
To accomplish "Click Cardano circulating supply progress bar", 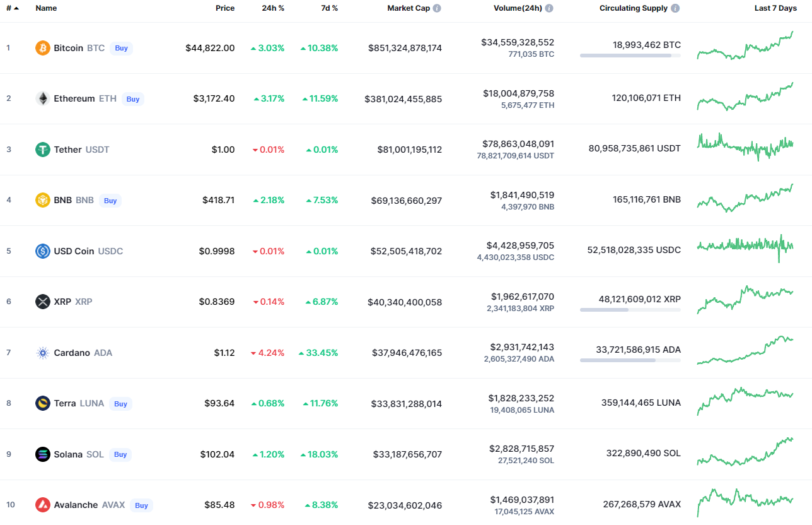I will coord(630,360).
